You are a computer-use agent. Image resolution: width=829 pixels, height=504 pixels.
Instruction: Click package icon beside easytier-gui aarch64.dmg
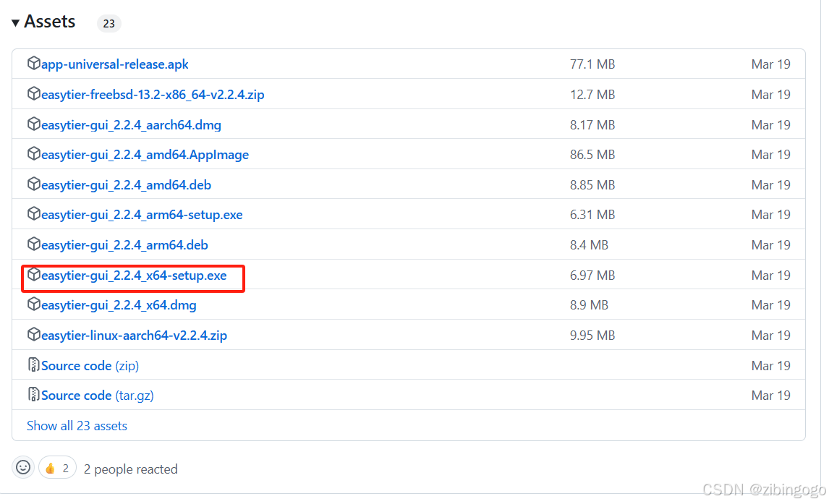[x=33, y=124]
